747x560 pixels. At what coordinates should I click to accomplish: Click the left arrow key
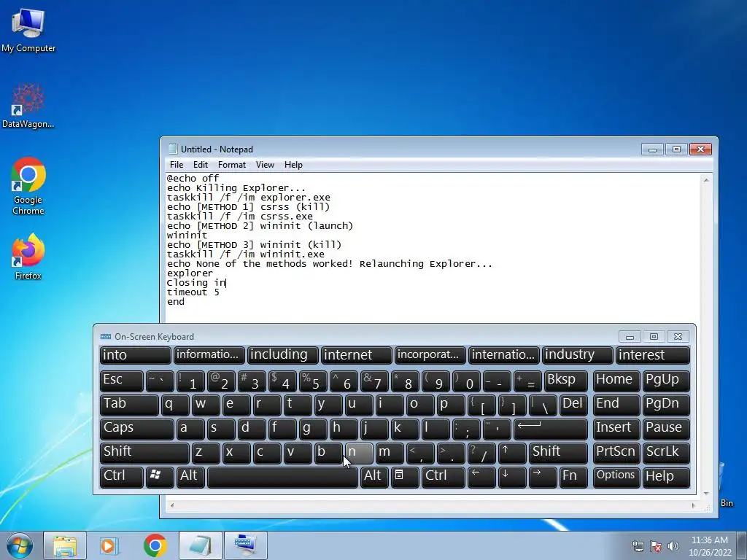tap(481, 477)
